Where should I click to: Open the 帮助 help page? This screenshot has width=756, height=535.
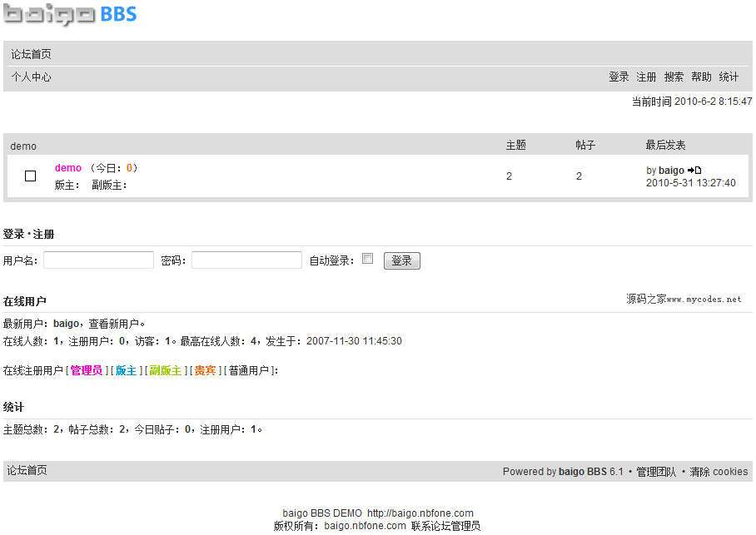coord(701,77)
